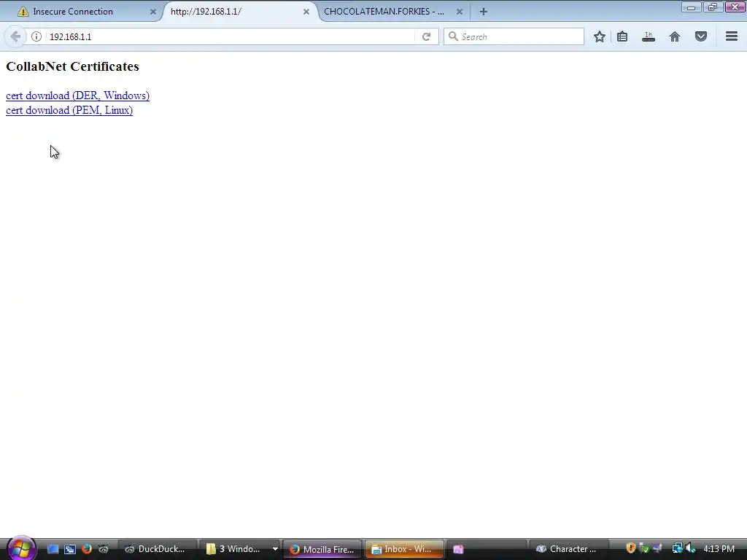Click the search magnifier icon

click(x=453, y=36)
